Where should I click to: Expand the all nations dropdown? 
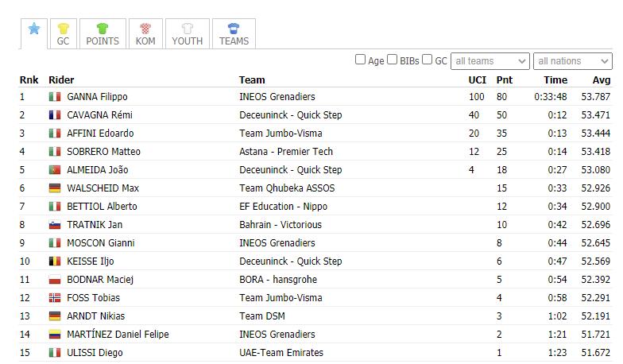572,61
